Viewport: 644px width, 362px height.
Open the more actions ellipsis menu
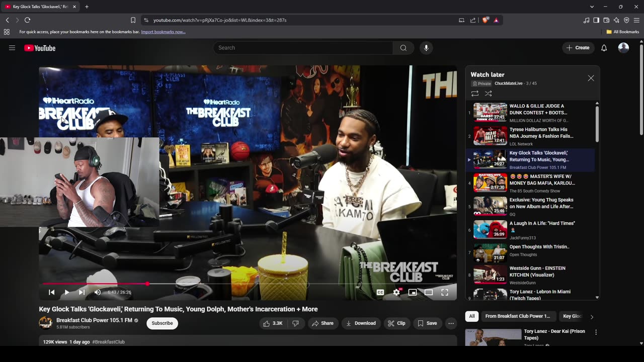pyautogui.click(x=451, y=323)
